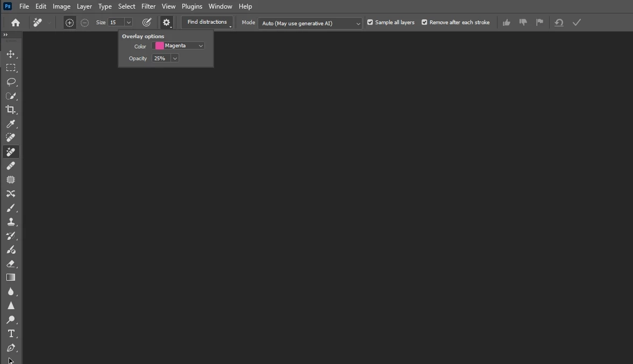Close the Overlay options gear popup
This screenshot has width=633, height=364.
point(166,22)
